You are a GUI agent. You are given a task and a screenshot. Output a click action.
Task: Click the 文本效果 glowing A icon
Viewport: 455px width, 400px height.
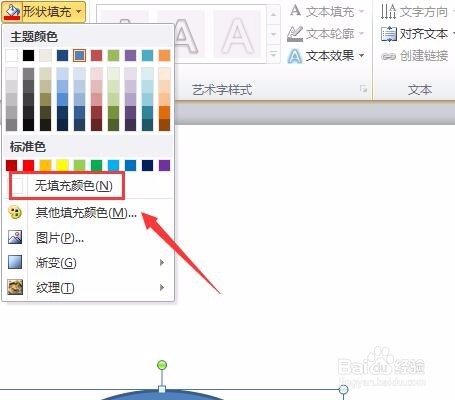tap(295, 56)
